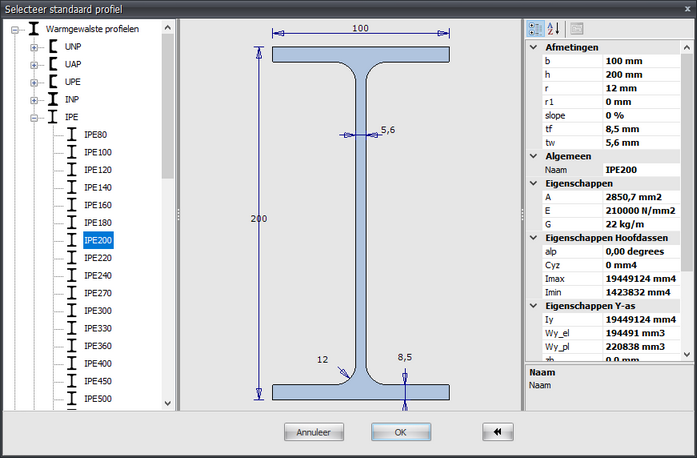Collapse the IPE profile group
Screen dimensions: 697x458
click(x=34, y=118)
